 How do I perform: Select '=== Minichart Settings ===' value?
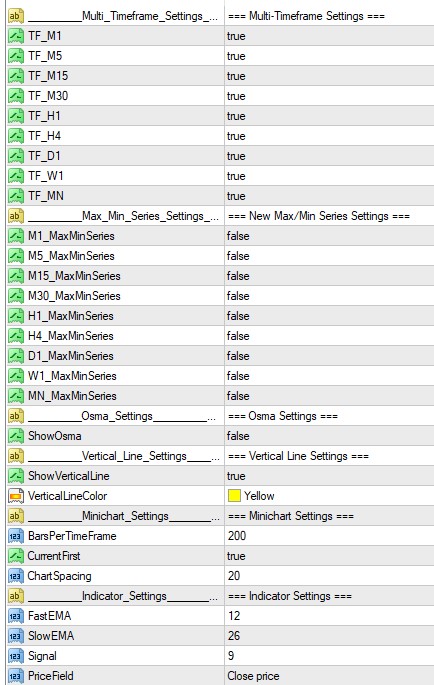click(291, 516)
